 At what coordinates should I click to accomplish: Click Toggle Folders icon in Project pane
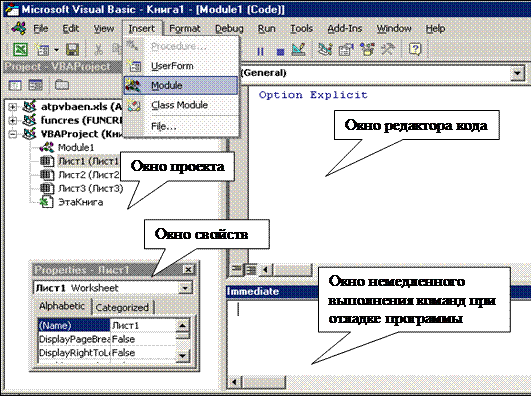(x=62, y=85)
